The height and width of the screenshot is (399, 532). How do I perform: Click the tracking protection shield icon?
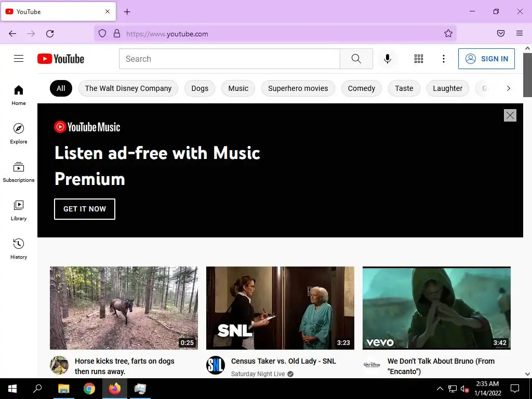[x=102, y=33]
